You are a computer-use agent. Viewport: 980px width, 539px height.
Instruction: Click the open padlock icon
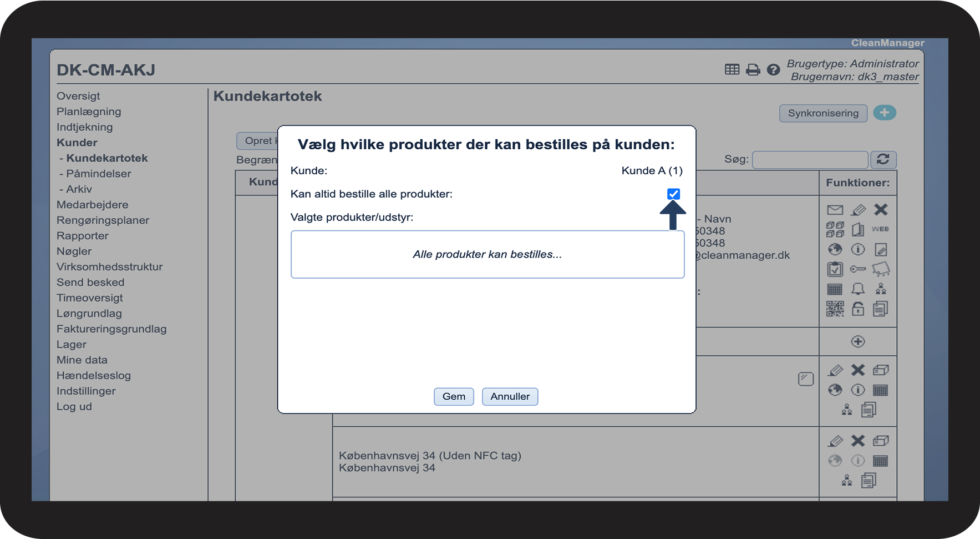[x=858, y=309]
